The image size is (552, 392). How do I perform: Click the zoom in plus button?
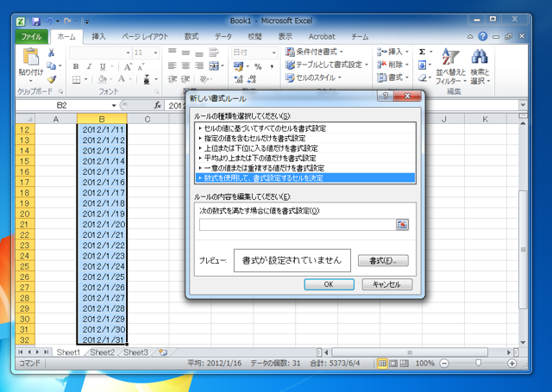pos(511,364)
